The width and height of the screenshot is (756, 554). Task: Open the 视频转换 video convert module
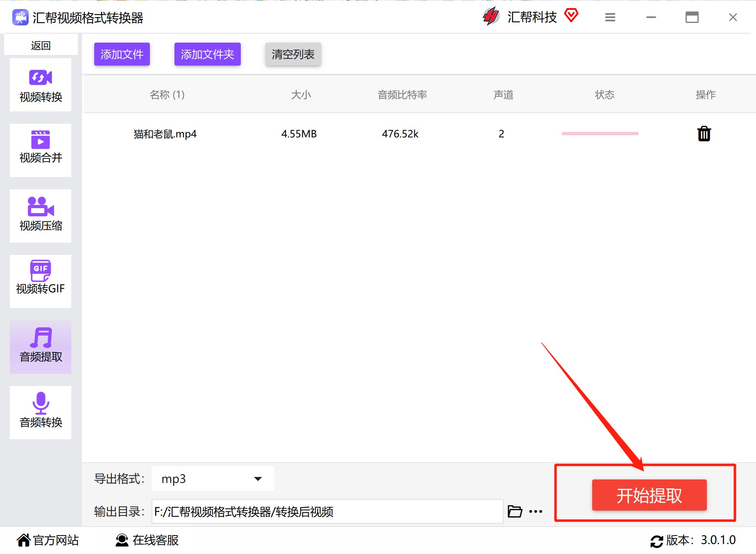41,85
